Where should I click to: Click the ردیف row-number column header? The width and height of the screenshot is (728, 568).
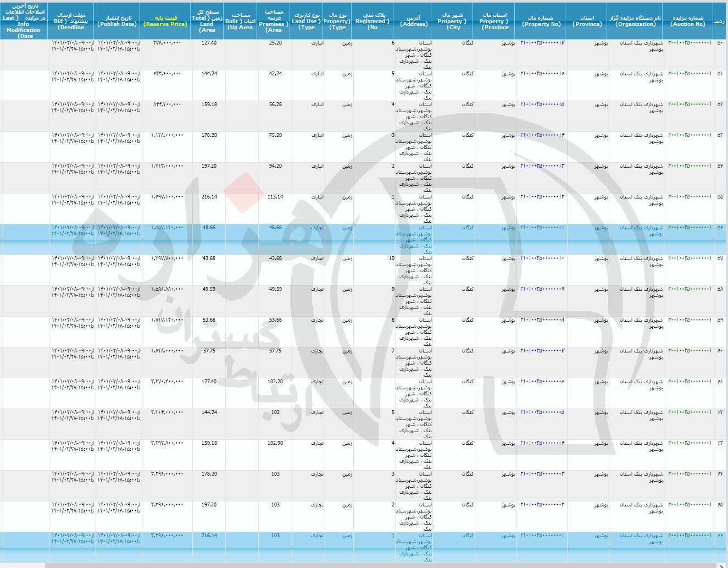click(x=719, y=21)
